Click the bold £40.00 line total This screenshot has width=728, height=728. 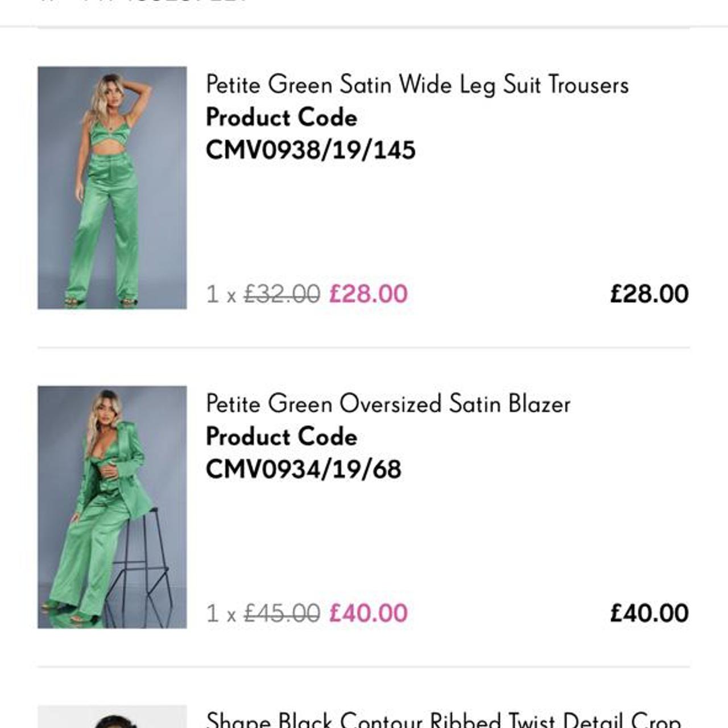(648, 613)
